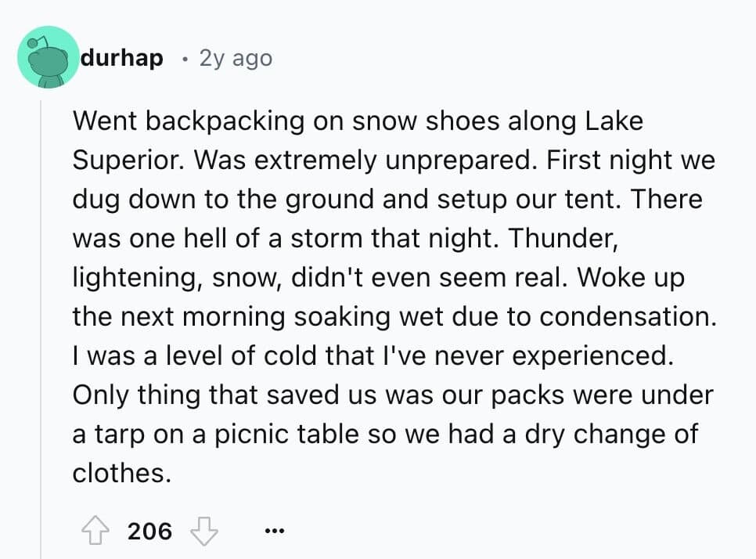
Task: Open the durhap username profile link
Action: pyautogui.click(x=121, y=58)
